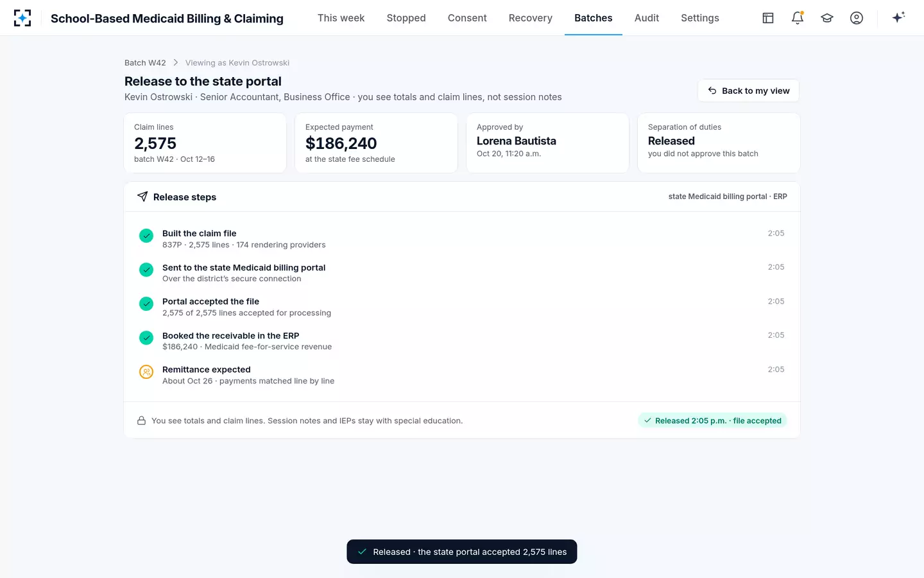Open the AI sparkle assistant icon

click(898, 17)
